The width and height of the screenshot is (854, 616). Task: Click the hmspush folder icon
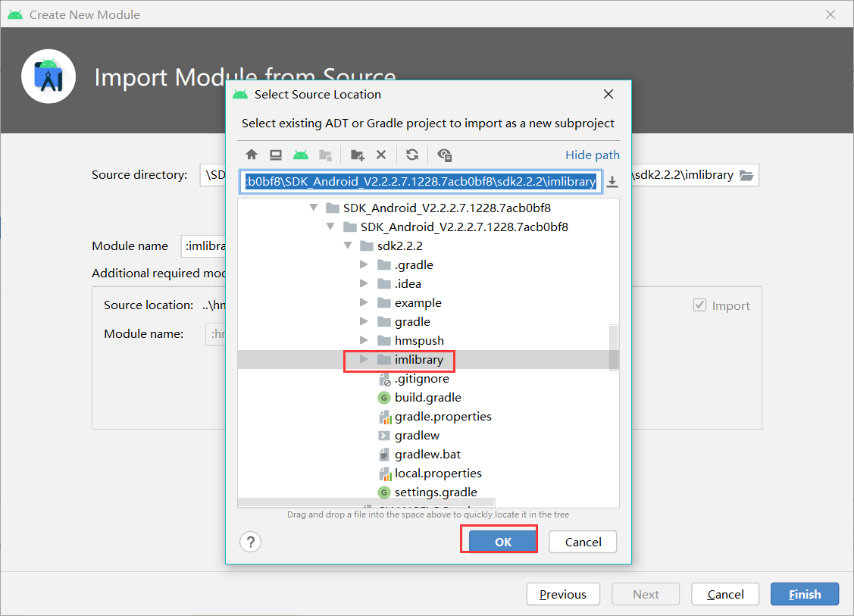(384, 340)
